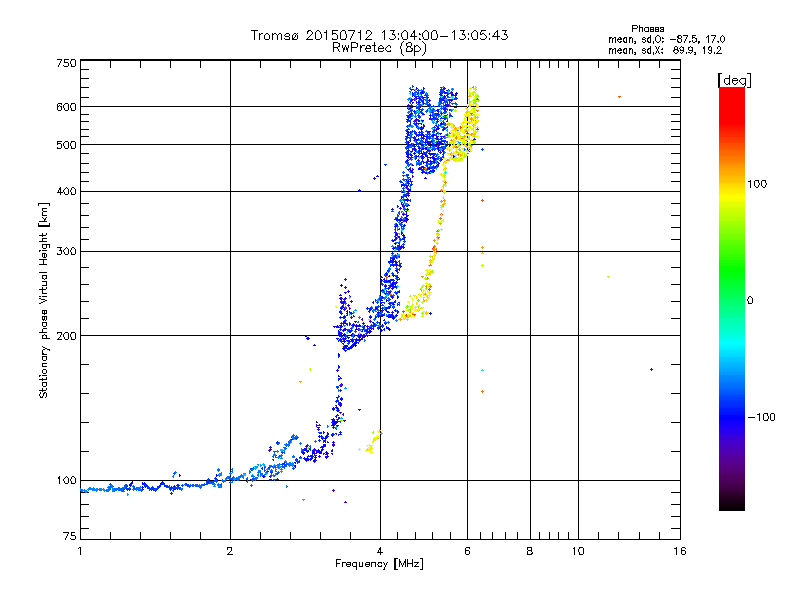Click the y-axis tick label '75'
The height and width of the screenshot is (600, 800).
(x=70, y=536)
